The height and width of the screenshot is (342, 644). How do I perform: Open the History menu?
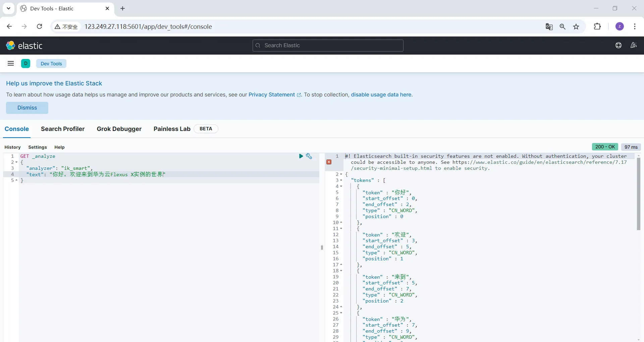tap(12, 147)
